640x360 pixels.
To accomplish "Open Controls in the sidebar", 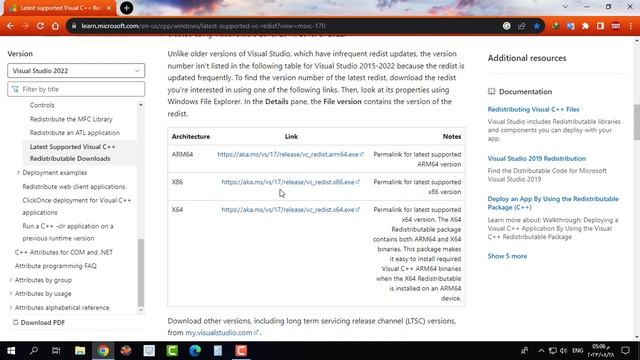I will click(x=42, y=105).
